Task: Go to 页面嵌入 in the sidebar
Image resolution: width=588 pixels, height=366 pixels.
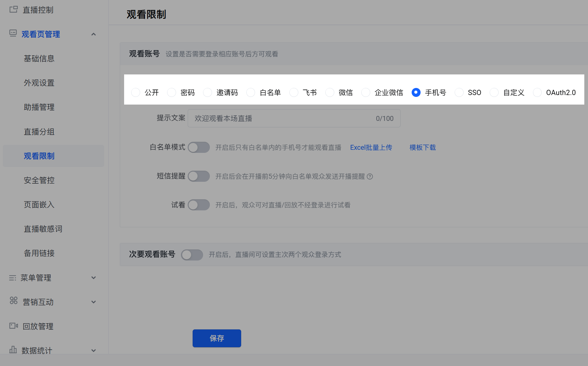Action: tap(39, 205)
